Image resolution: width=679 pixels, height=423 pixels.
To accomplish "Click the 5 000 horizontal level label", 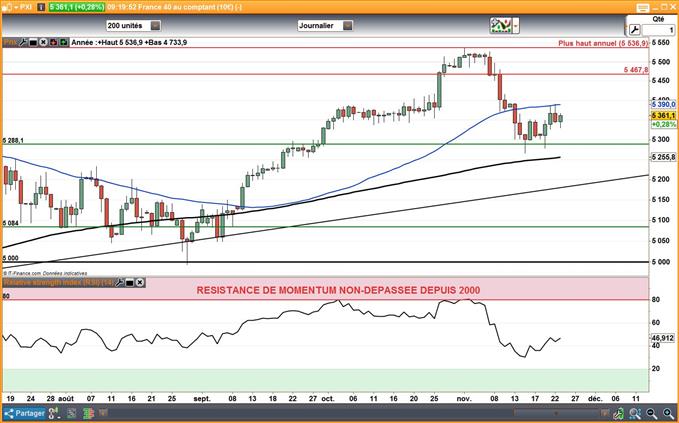I will [11, 258].
